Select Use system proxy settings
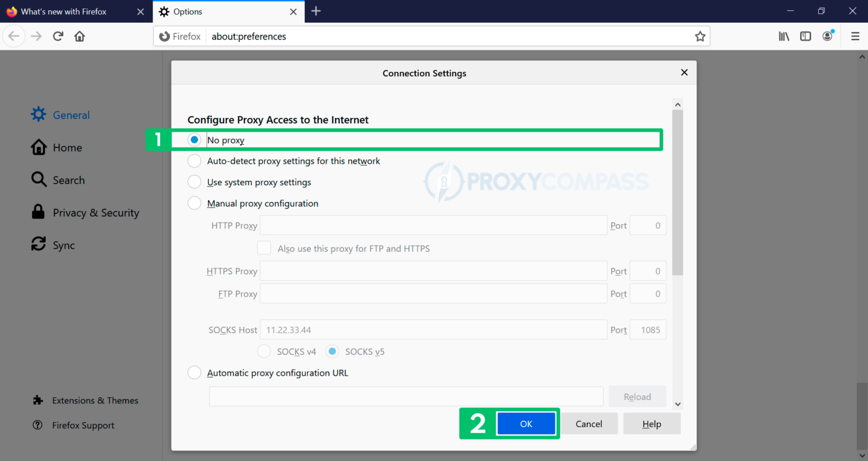Screen dimensions: 868x461 tap(194, 181)
